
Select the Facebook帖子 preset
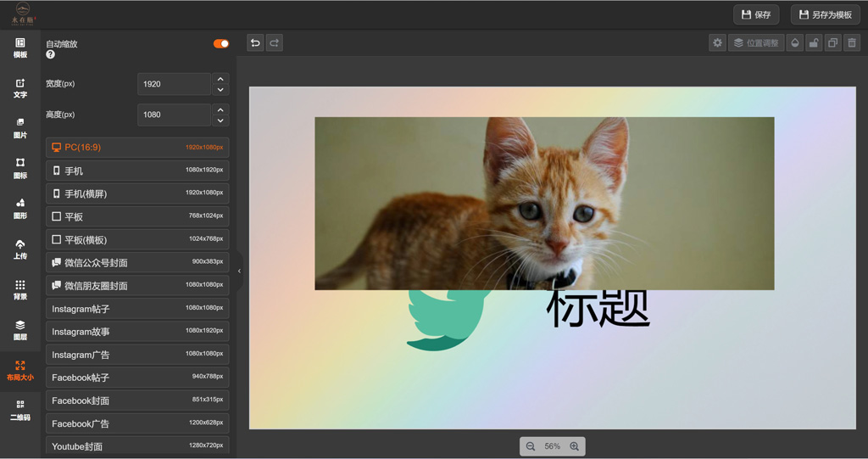point(137,378)
